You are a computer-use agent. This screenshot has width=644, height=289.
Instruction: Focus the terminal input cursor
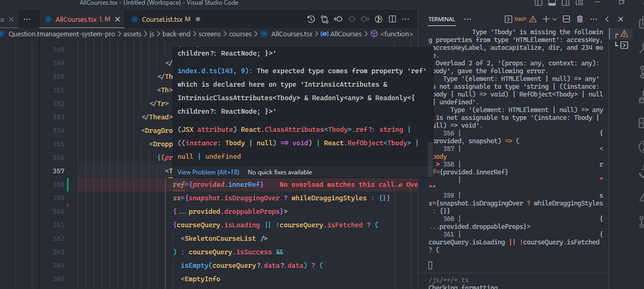[431, 266]
